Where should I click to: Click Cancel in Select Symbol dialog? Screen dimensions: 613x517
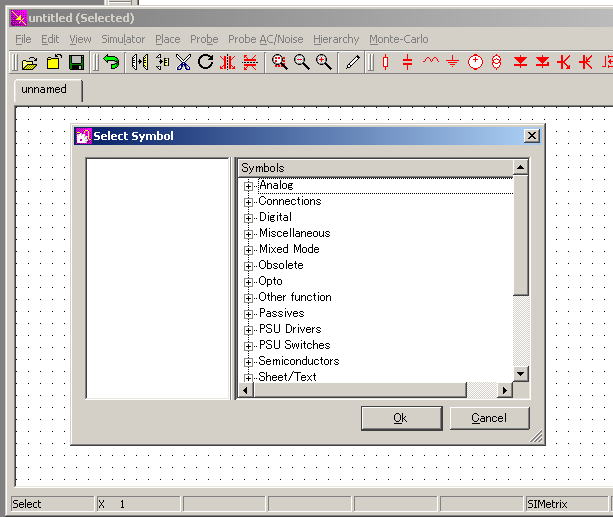click(x=489, y=418)
